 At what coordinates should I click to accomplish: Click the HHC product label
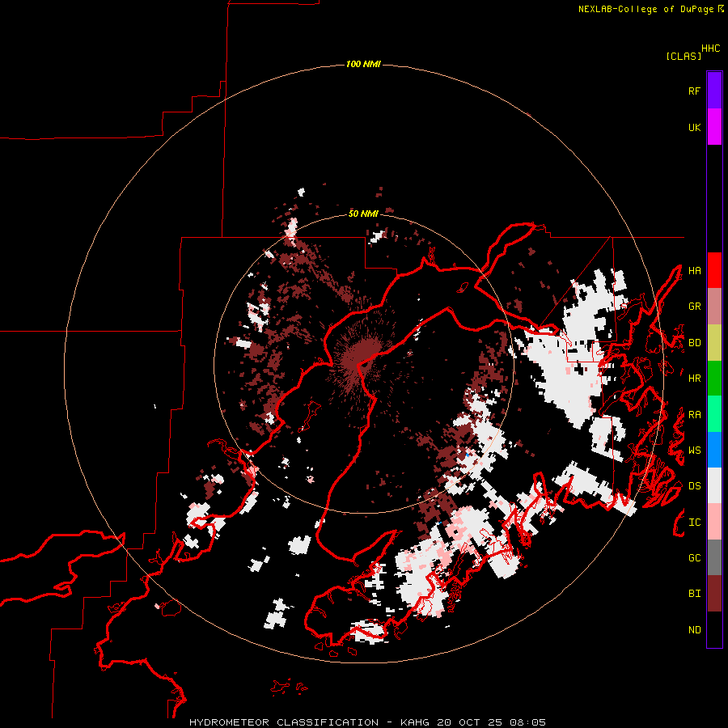[711, 49]
